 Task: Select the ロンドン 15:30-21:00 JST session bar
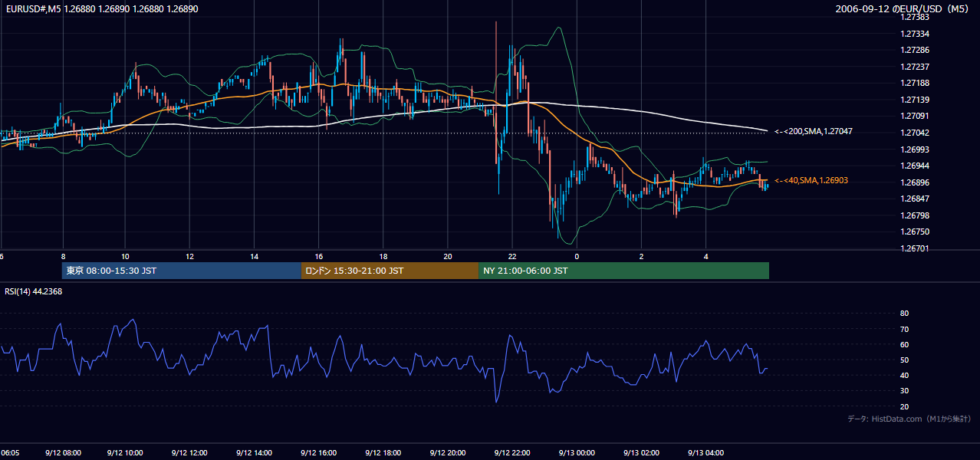click(x=390, y=271)
